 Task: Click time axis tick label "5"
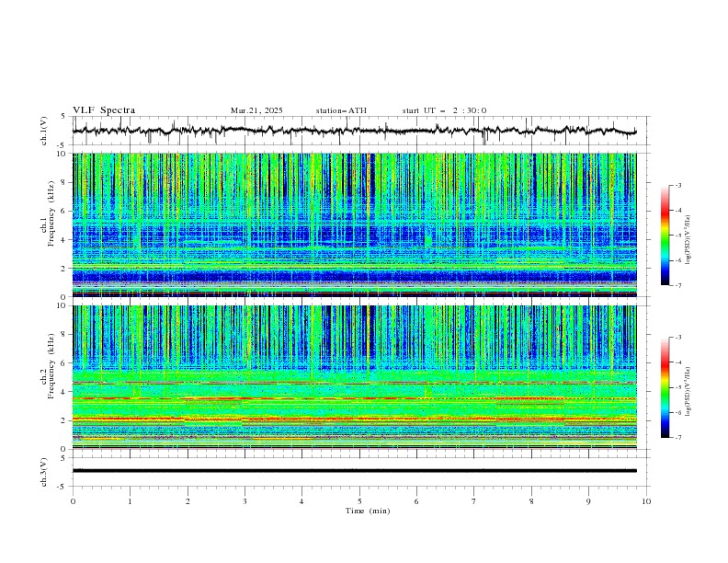(x=359, y=501)
